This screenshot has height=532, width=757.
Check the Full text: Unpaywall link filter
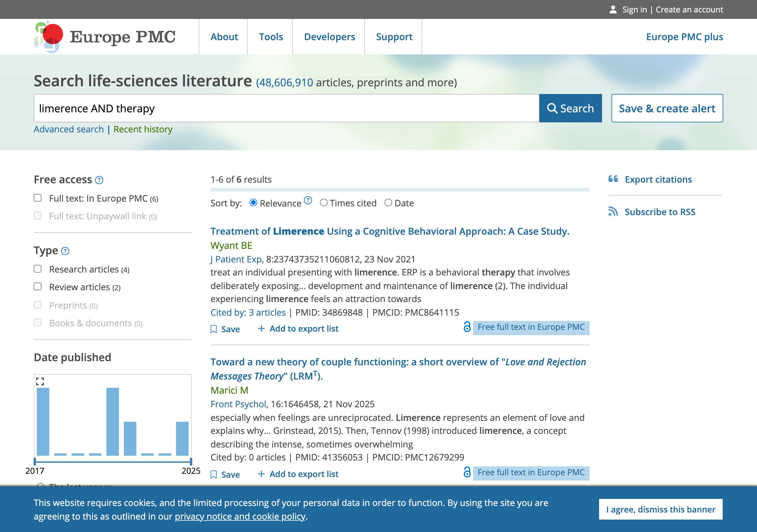coord(38,215)
